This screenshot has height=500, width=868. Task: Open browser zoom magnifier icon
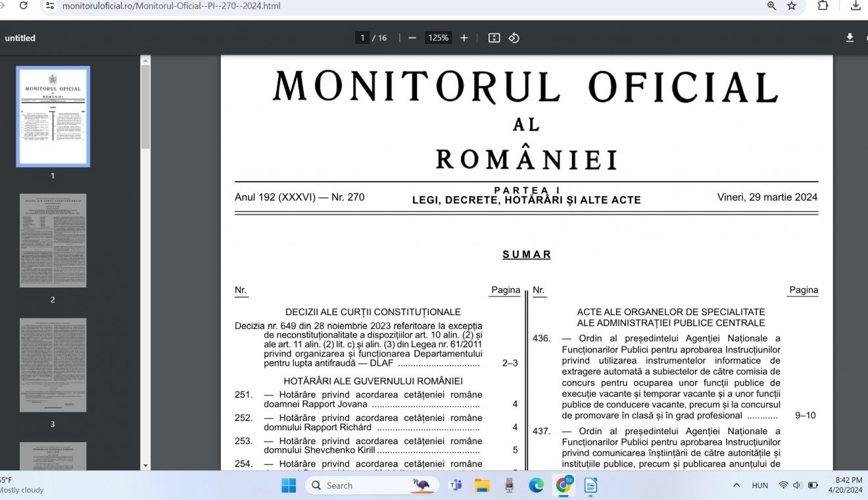pyautogui.click(x=771, y=5)
